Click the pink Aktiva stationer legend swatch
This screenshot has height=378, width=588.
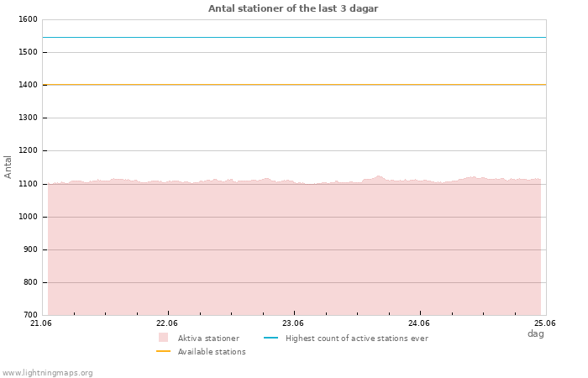[163, 338]
